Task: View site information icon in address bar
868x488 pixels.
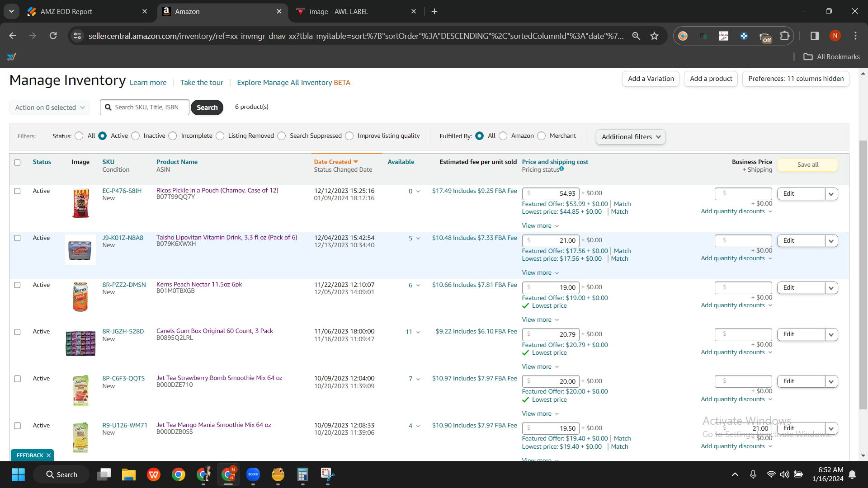Action: 78,36
